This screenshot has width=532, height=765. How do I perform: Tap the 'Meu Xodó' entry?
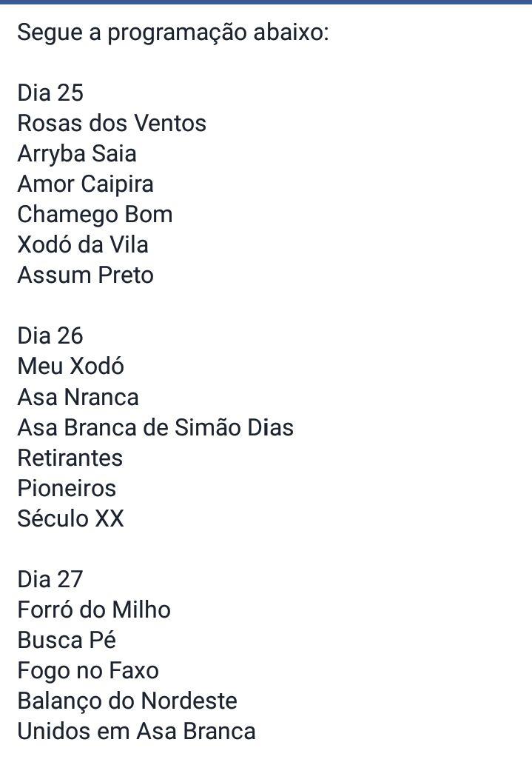[71, 367]
